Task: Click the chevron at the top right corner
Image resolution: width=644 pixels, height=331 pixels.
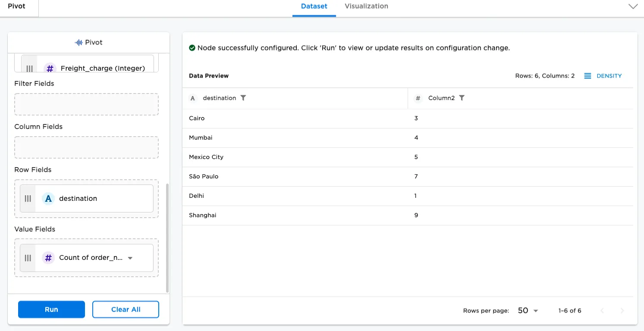Action: pos(633,6)
